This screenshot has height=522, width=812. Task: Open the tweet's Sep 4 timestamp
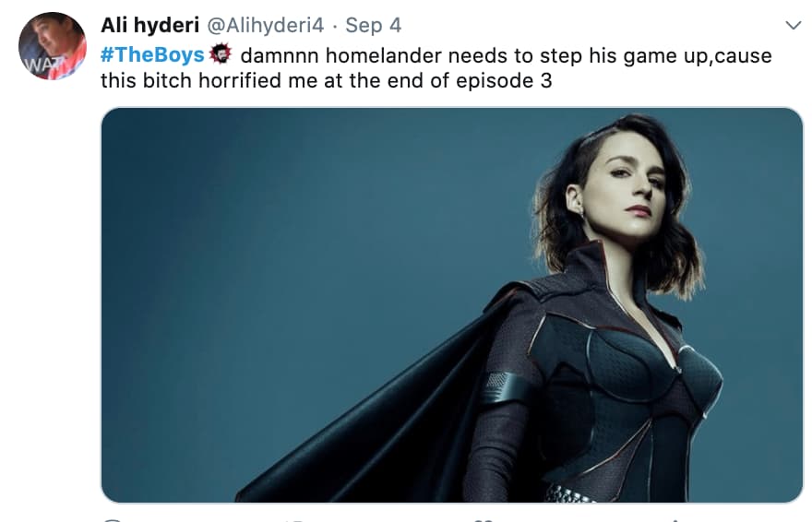(374, 25)
